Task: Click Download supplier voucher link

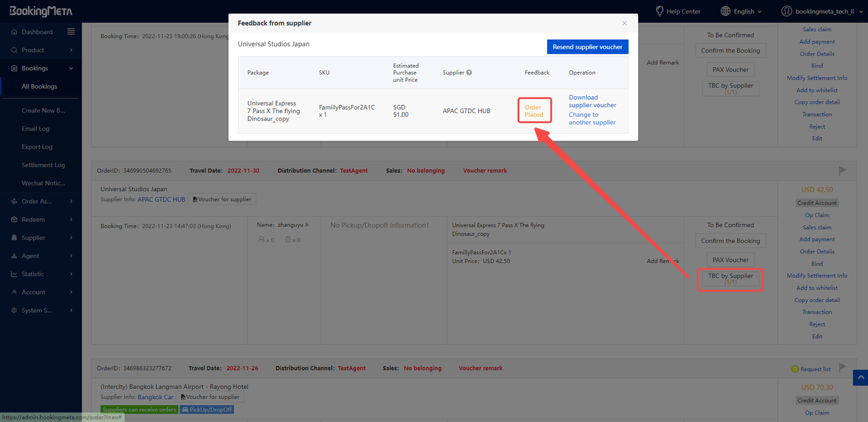Action: (x=592, y=101)
